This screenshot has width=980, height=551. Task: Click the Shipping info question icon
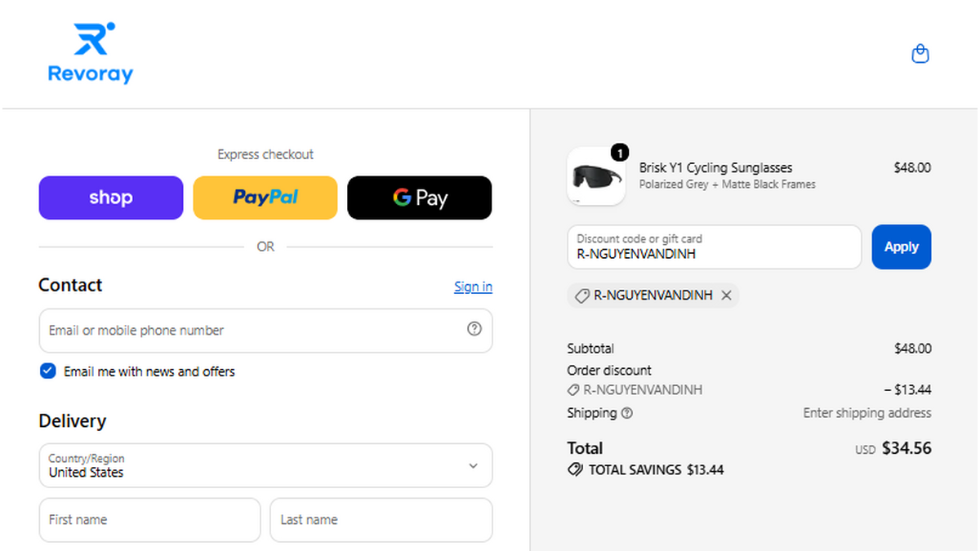[627, 413]
